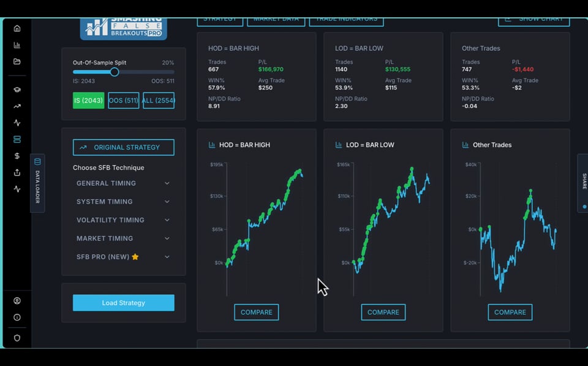Select the stacked server sidebar icon
Image resolution: width=588 pixels, height=366 pixels.
(x=17, y=139)
